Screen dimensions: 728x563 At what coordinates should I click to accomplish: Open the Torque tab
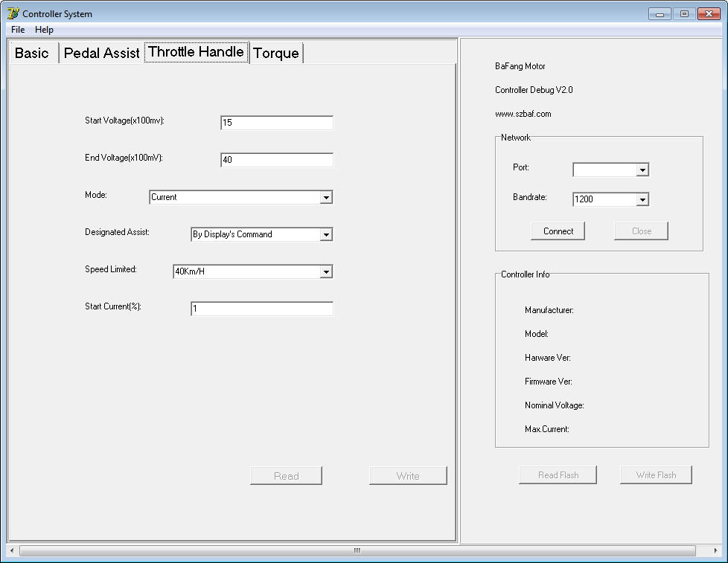coord(276,53)
